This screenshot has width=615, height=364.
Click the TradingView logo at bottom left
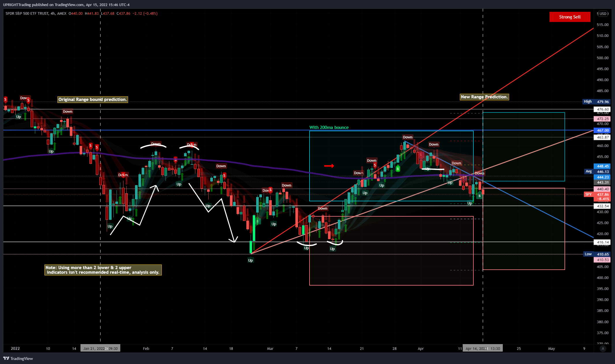pyautogui.click(x=18, y=359)
